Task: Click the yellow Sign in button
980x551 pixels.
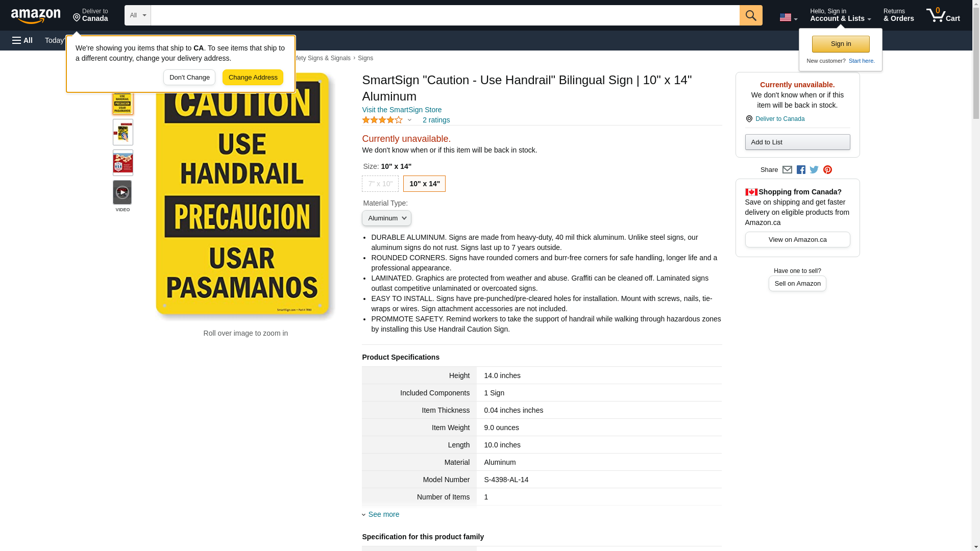Action: [841, 44]
